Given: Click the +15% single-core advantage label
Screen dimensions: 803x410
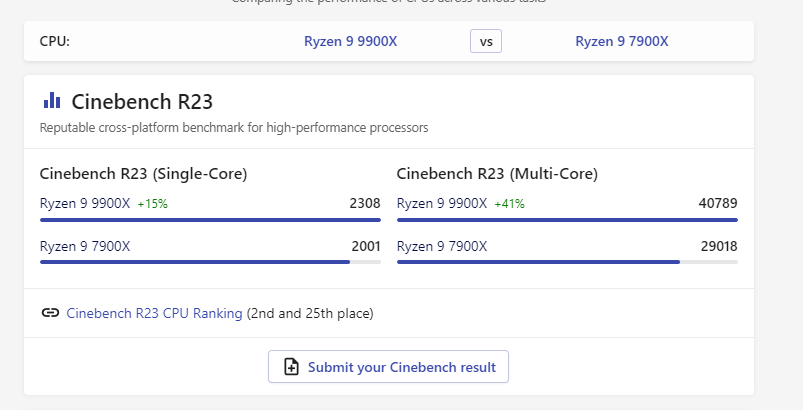Looking at the screenshot, I should (153, 204).
